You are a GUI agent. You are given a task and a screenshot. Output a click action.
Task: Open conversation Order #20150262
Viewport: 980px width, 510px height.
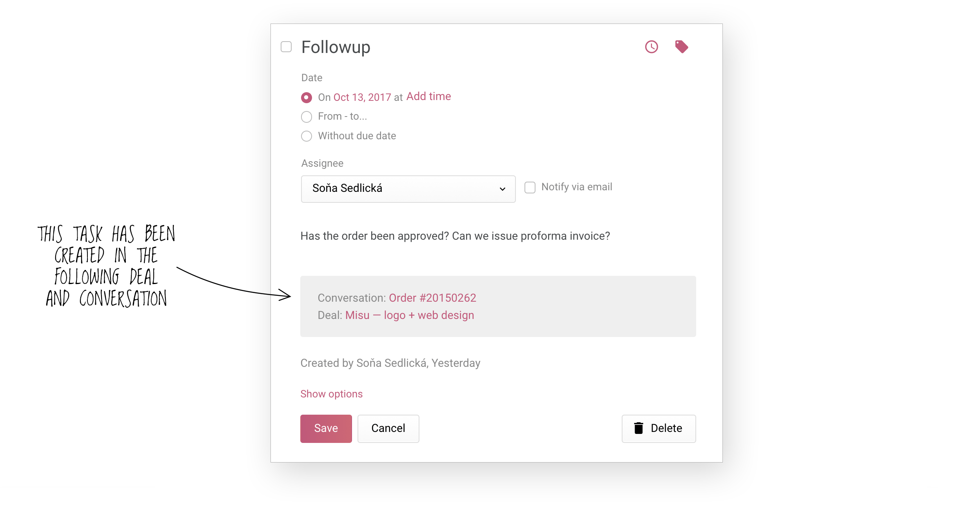click(432, 298)
